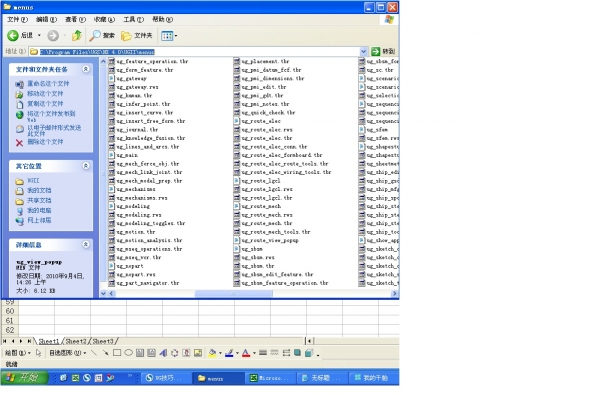
Task: Switch to Microsoft Excel taskbar button
Action: click(271, 378)
